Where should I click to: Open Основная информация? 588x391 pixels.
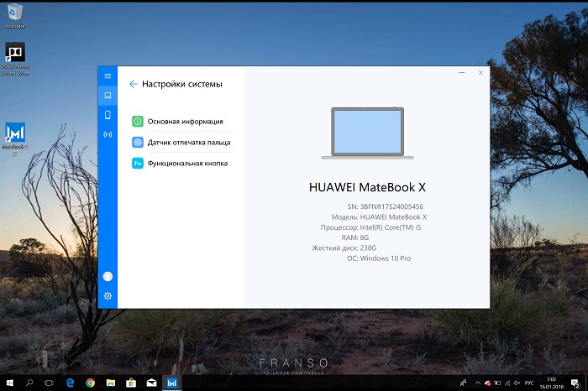tap(182, 122)
